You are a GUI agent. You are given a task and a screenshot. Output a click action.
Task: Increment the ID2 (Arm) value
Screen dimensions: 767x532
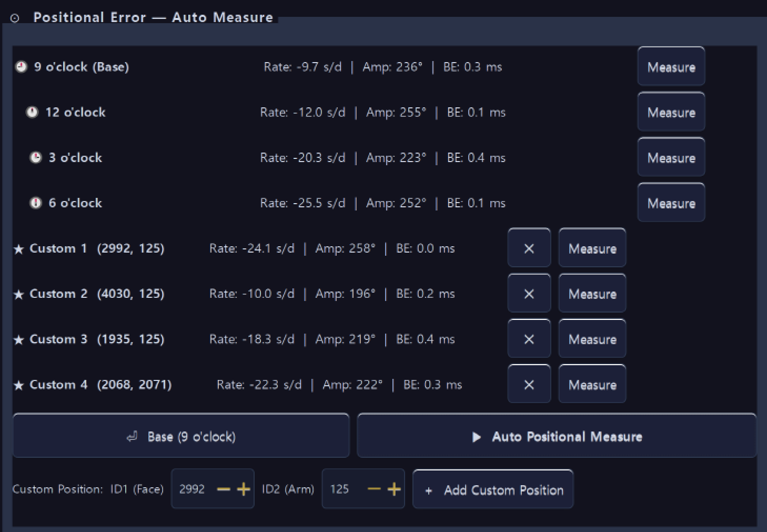[x=394, y=489]
